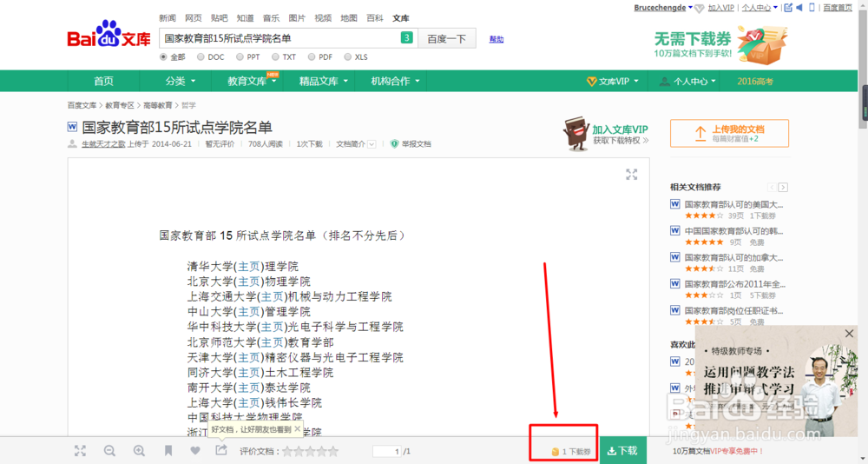
Task: Open related doc 国家教育部认可的美国大...
Action: point(734,204)
